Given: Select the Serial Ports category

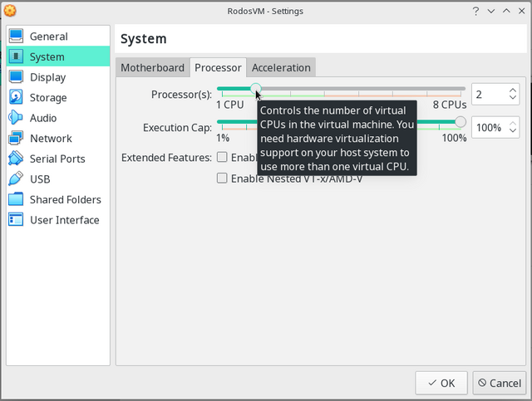Looking at the screenshot, I should pos(57,159).
